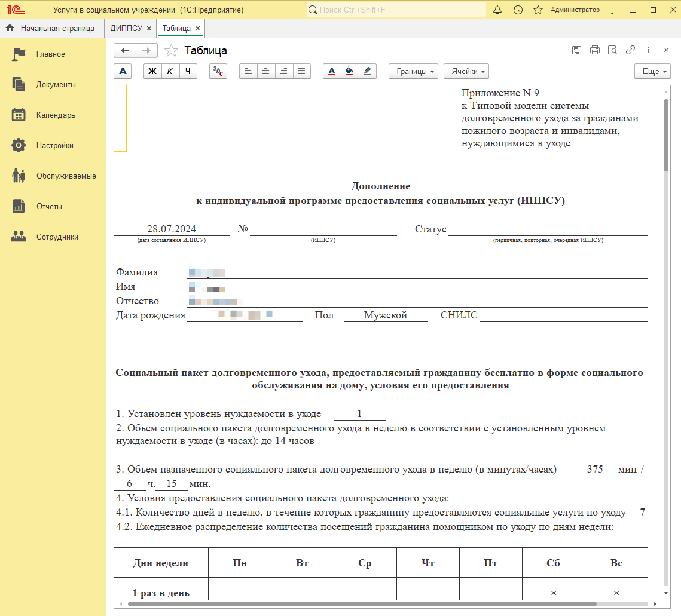Close the ДИППСУ tab
The height and width of the screenshot is (616, 681).
tap(149, 28)
